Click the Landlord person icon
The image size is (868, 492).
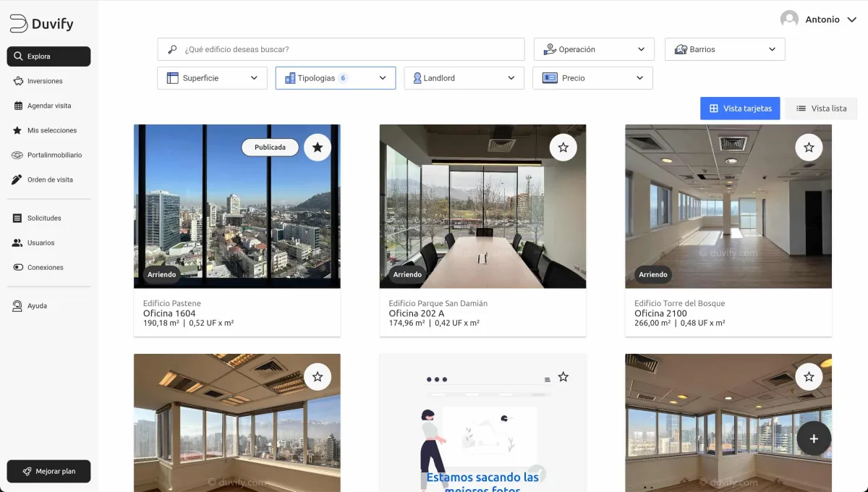tap(417, 78)
